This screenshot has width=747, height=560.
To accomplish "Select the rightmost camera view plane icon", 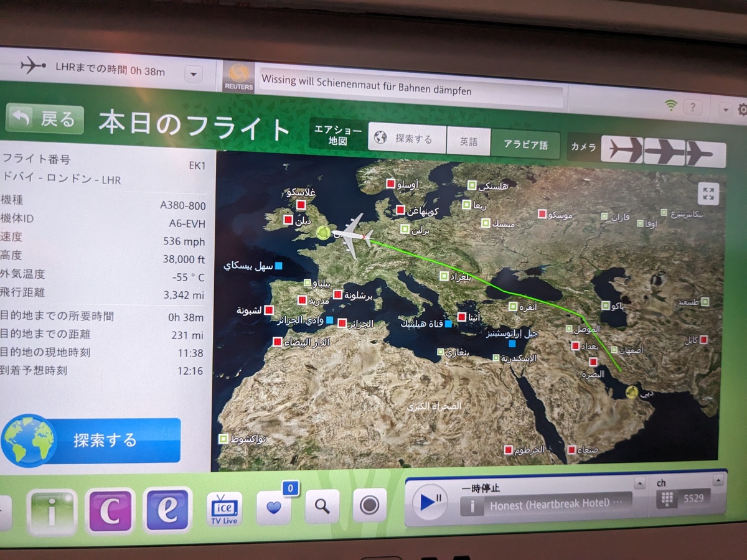I will pyautogui.click(x=705, y=154).
